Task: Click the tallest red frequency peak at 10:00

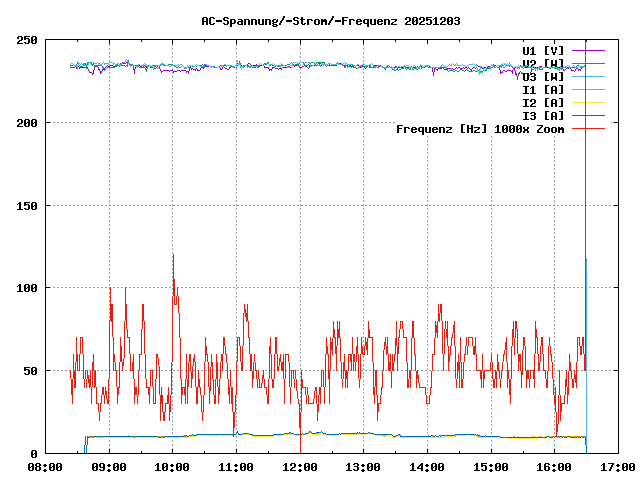Action: pyautogui.click(x=173, y=256)
